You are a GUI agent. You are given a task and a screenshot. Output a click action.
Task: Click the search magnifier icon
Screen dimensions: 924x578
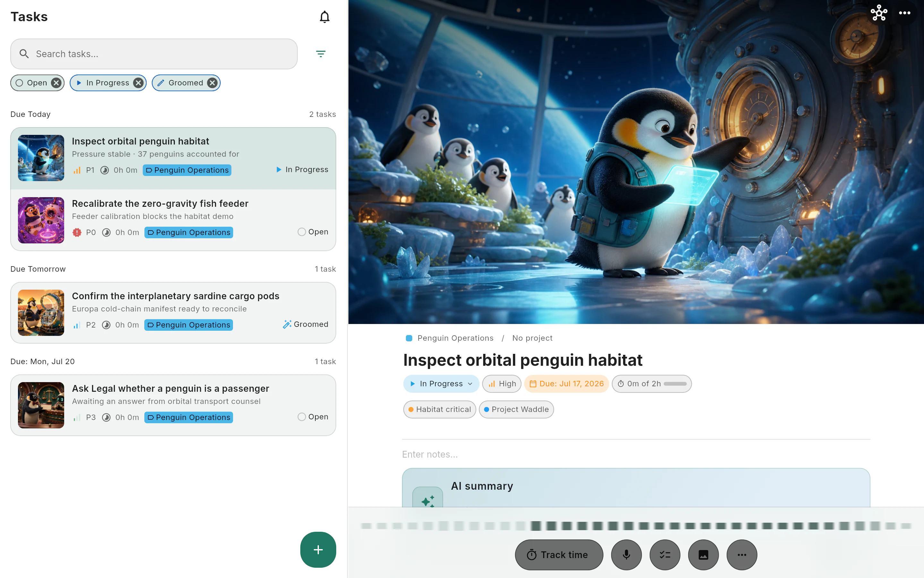coord(24,54)
